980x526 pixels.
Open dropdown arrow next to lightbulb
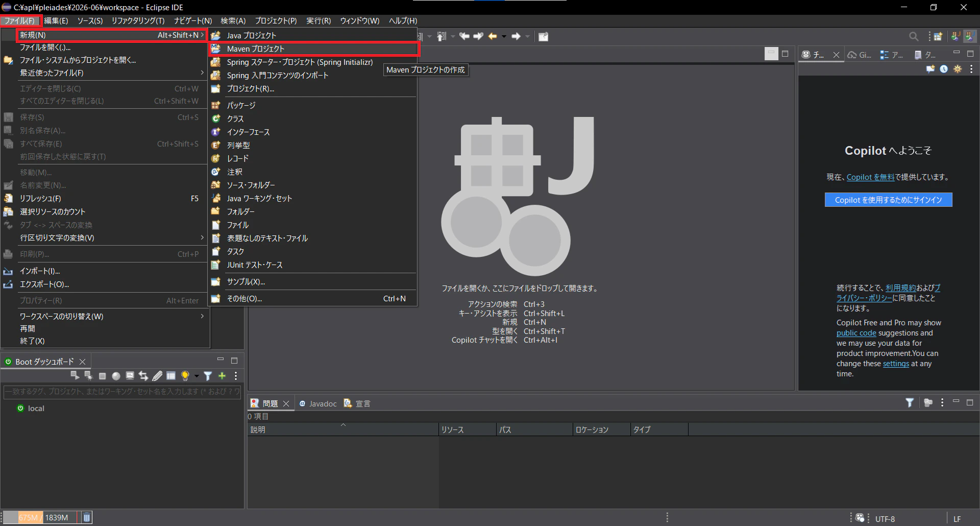coord(197,376)
